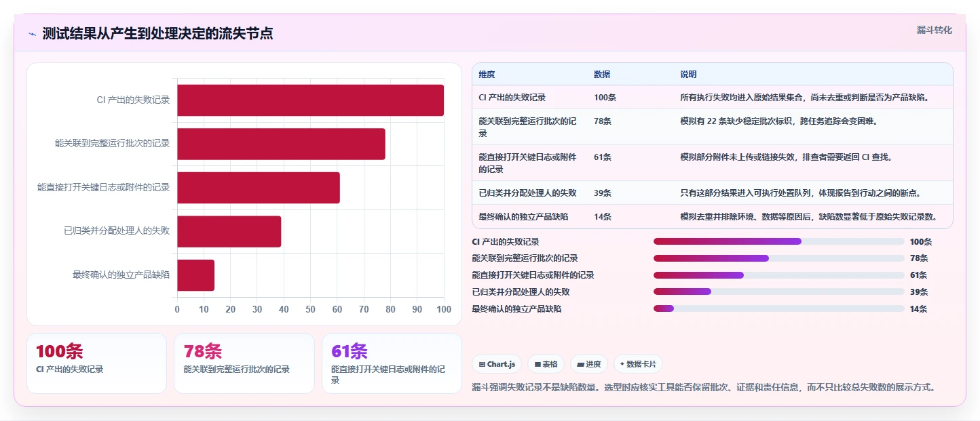This screenshot has width=980, height=421.
Task: Click the y-axis label CI 产出的失败记录
Action: pyautogui.click(x=133, y=100)
